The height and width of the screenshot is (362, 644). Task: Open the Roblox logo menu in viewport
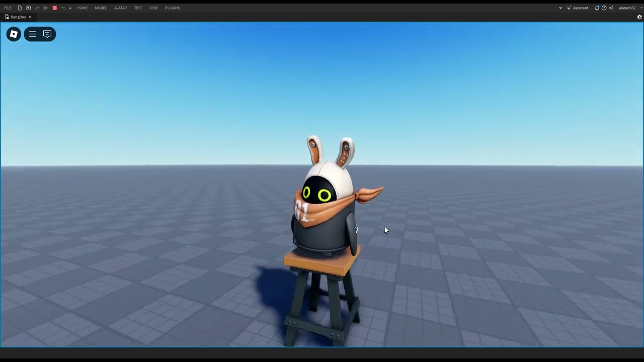(14, 34)
